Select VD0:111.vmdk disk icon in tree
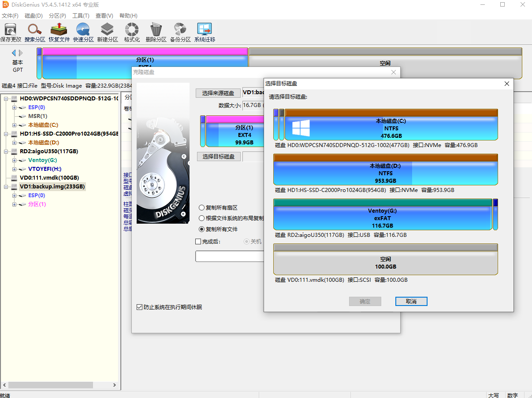Viewport: 532px width, 398px height. click(14, 178)
